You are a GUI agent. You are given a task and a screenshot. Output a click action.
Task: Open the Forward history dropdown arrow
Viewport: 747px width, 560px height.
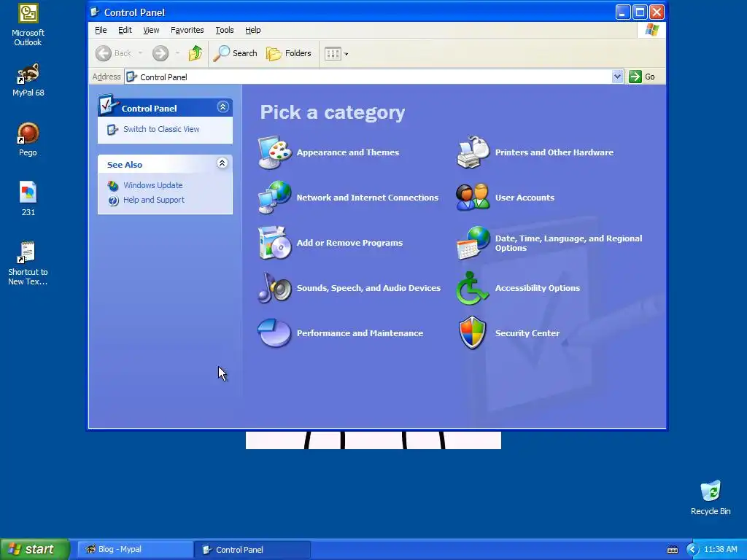click(x=177, y=53)
